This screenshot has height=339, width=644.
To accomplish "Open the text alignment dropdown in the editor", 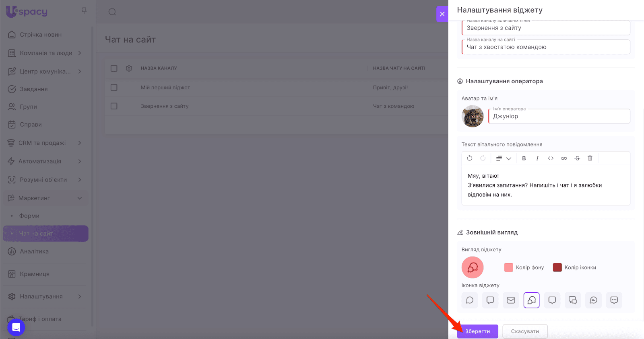I will pyautogui.click(x=504, y=158).
